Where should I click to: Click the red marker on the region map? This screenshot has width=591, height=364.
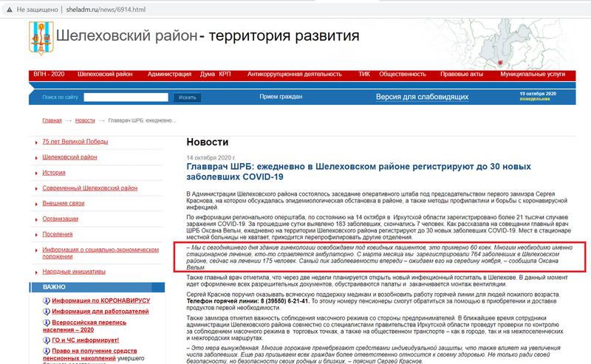[x=500, y=63]
